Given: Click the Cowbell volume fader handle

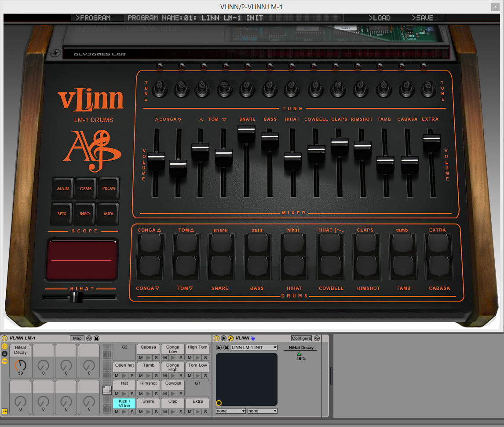Looking at the screenshot, I should click(x=316, y=149).
